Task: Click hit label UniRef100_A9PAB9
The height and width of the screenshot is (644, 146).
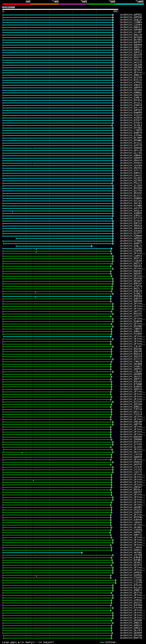Action: click(131, 30)
